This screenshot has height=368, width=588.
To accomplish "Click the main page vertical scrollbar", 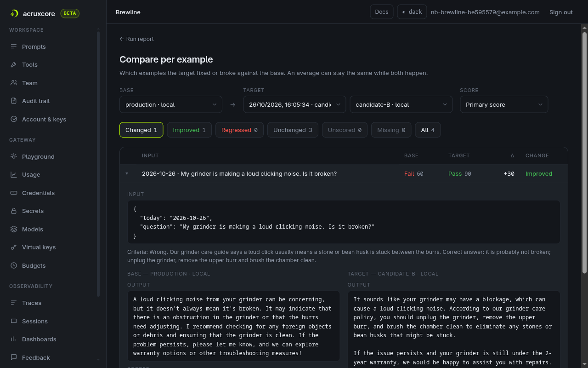I will tap(585, 152).
